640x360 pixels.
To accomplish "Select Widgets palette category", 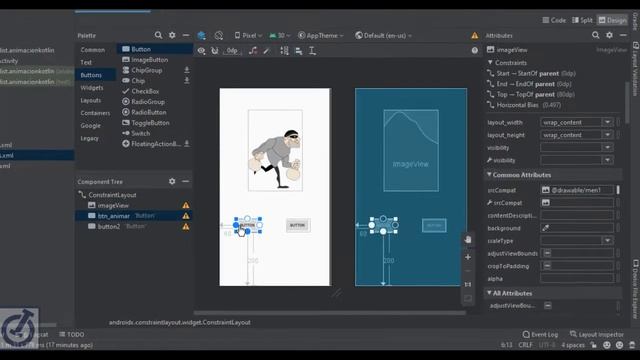I will tap(92, 88).
